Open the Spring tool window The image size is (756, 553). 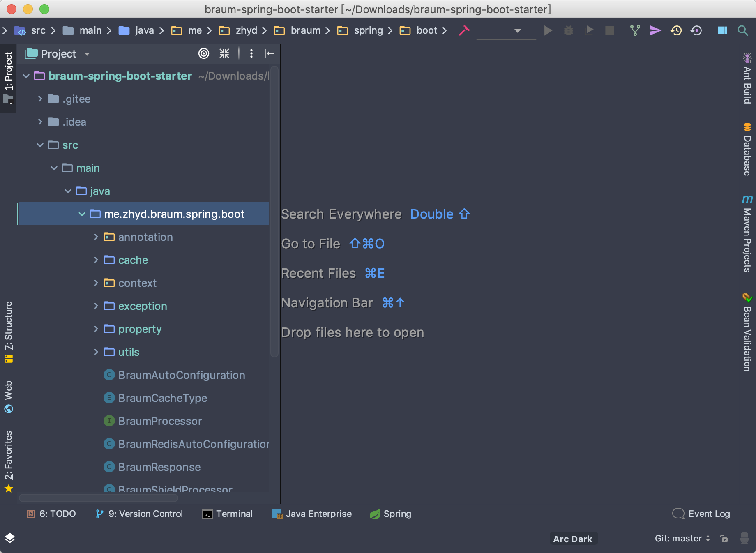click(390, 514)
